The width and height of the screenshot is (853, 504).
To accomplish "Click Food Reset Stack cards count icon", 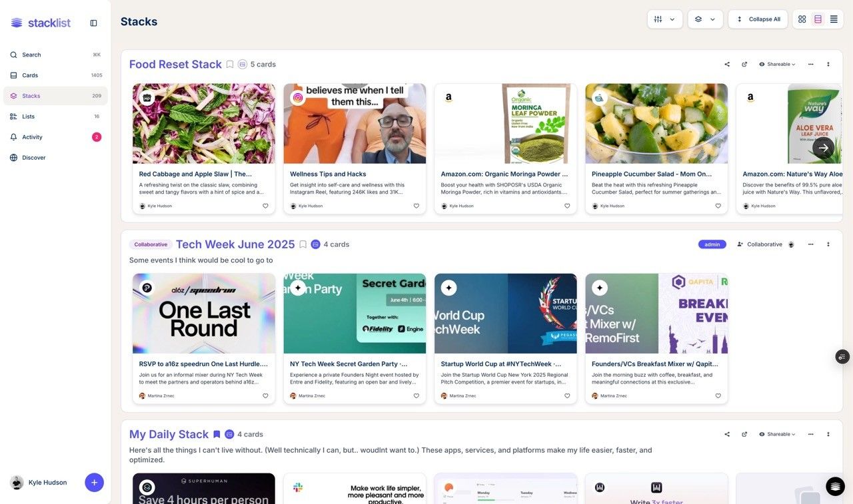I will coord(243,65).
